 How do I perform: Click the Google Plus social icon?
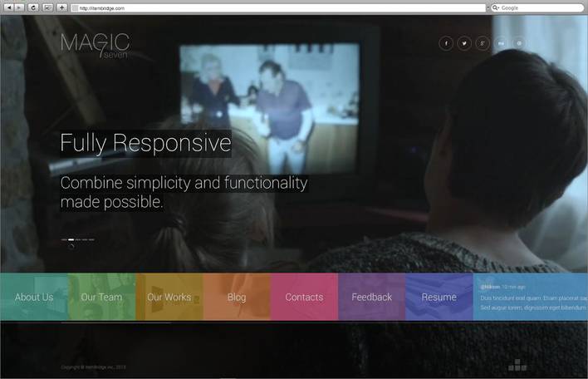483,43
